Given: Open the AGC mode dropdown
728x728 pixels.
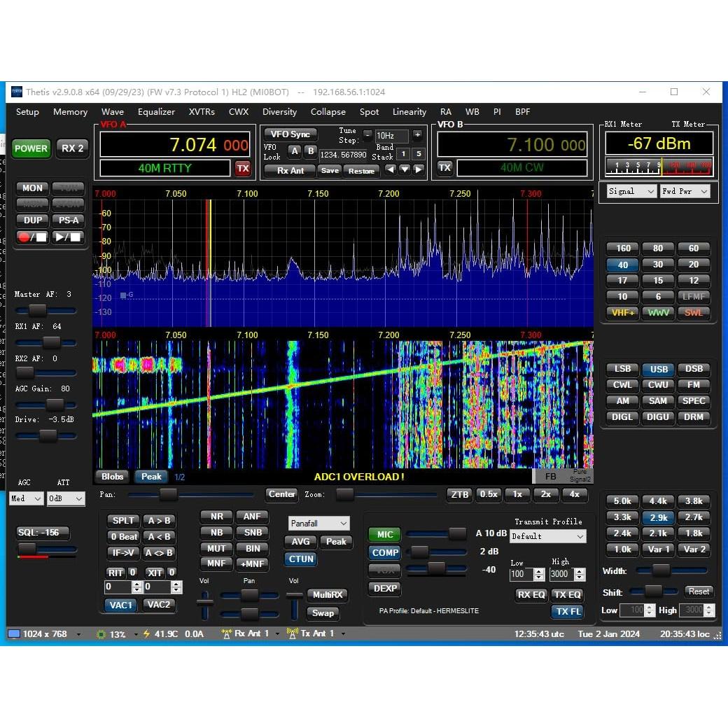Looking at the screenshot, I should coord(27,498).
